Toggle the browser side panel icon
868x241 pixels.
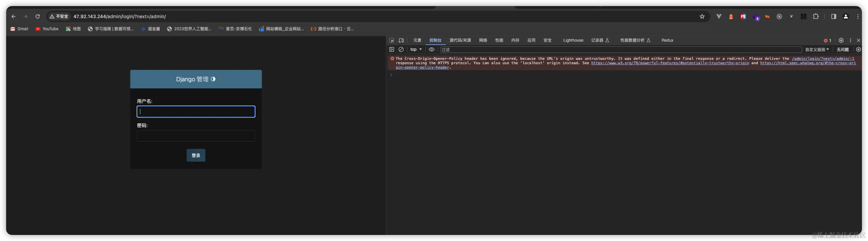[x=834, y=16]
